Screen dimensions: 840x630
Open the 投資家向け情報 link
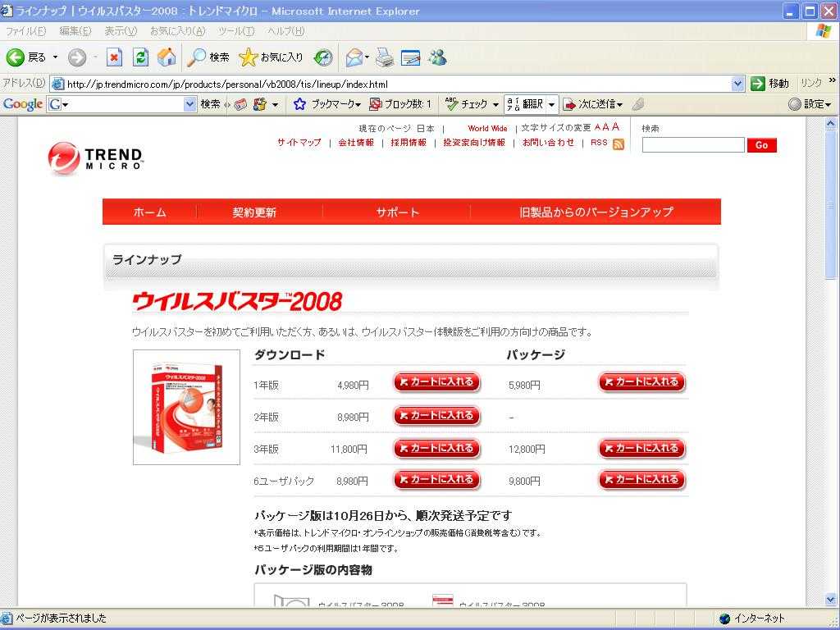(x=474, y=143)
